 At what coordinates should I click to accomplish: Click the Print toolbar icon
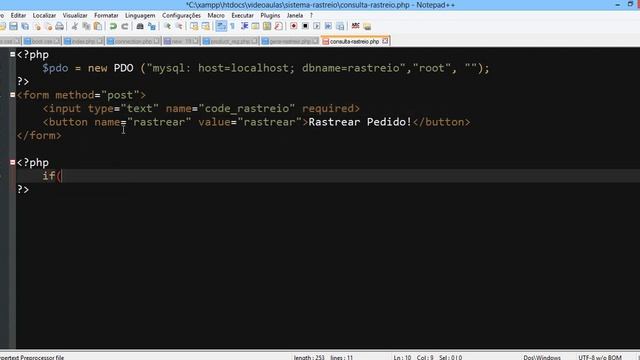[60, 27]
